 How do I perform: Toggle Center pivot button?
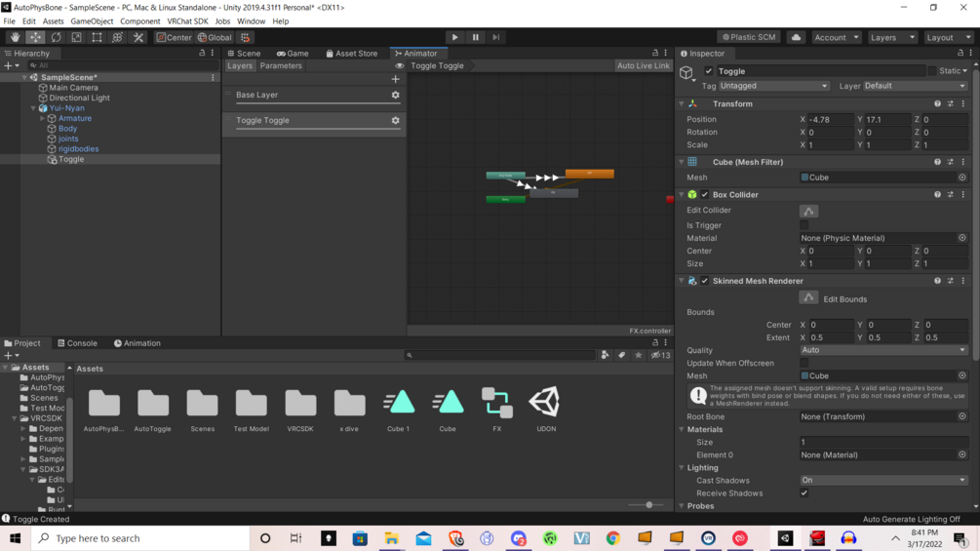click(174, 37)
